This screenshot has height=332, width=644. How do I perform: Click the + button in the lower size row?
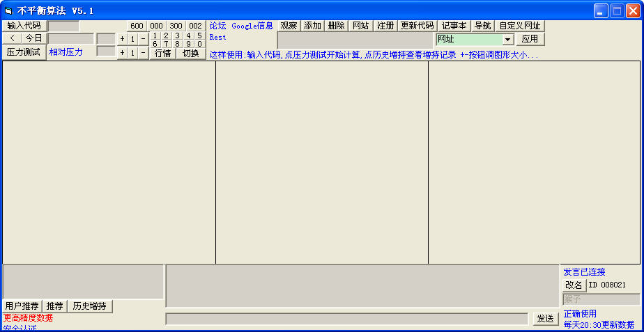[x=122, y=53]
